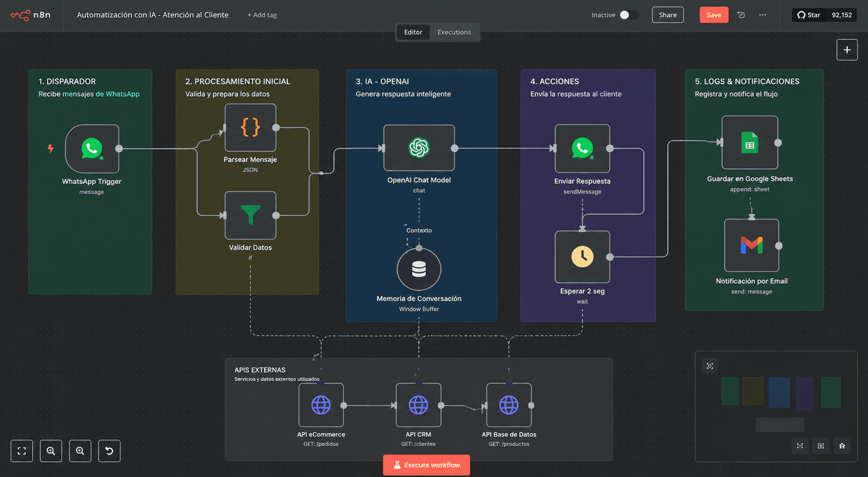Viewport: 868px width, 477px height.
Task: Click the Add tag link
Action: (x=262, y=15)
